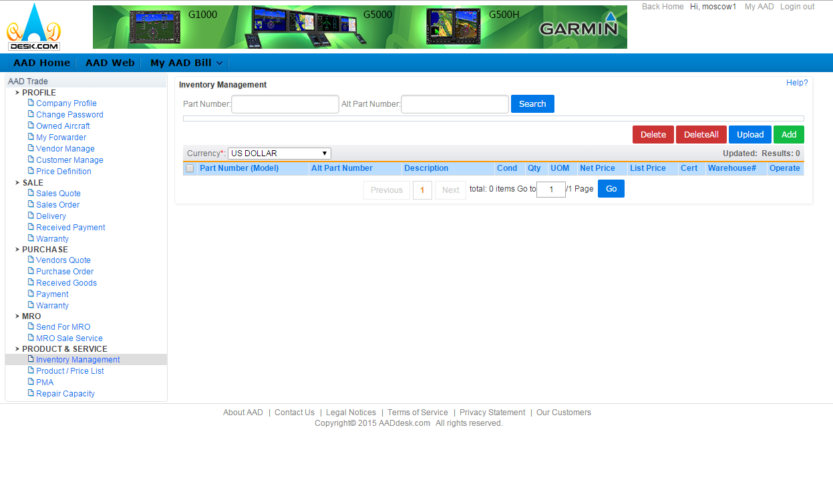Go to the Company Profile page
Screen dimensions: 833x504
66,103
